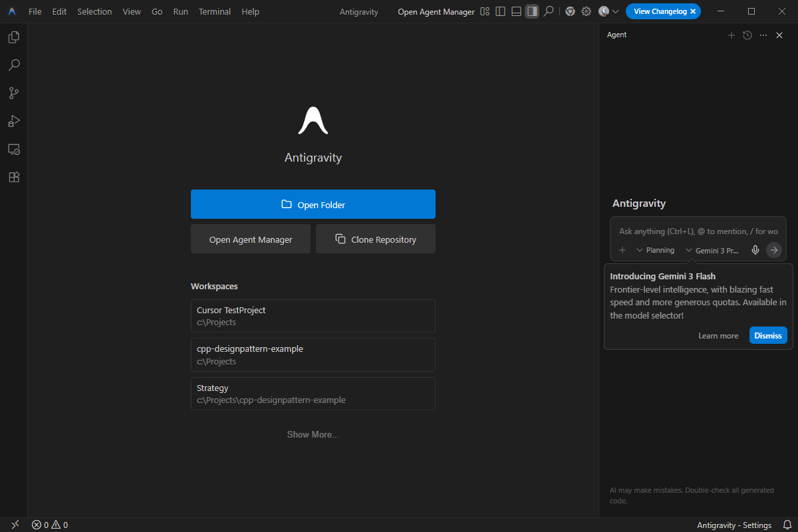Open the Explorer view in activity bar
The image size is (798, 532).
[x=13, y=37]
